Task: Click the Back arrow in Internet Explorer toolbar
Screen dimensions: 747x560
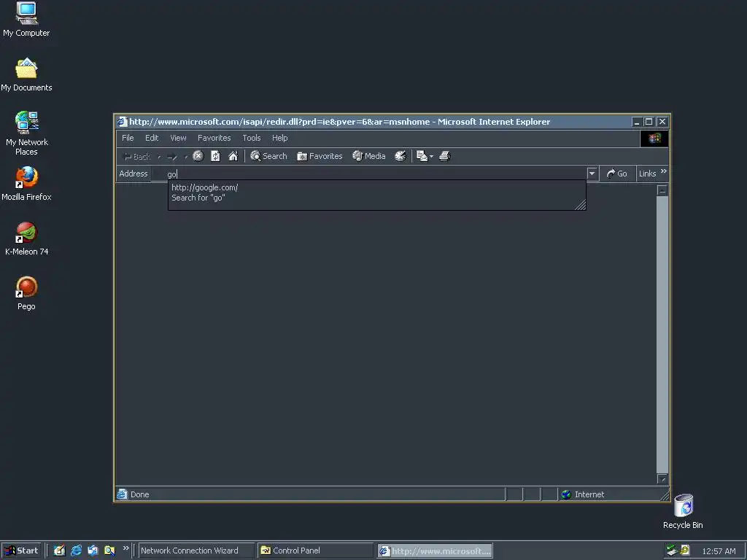Action: 136,156
